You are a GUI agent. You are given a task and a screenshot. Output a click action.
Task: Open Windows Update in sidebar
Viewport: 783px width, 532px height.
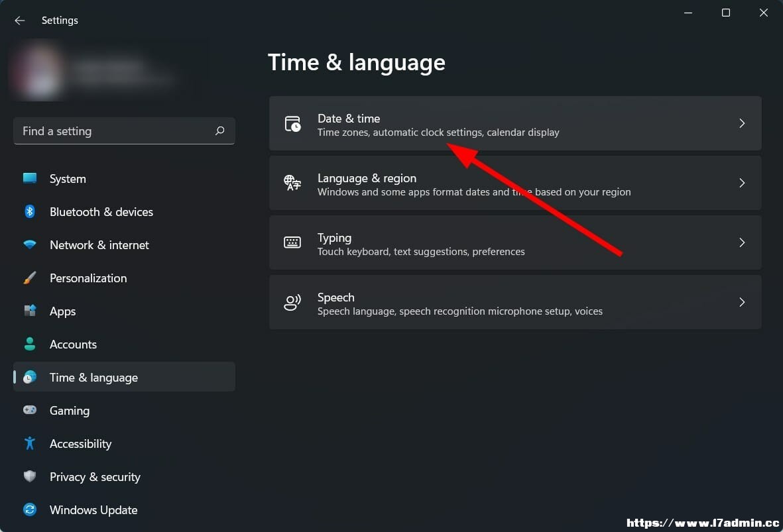(124, 510)
